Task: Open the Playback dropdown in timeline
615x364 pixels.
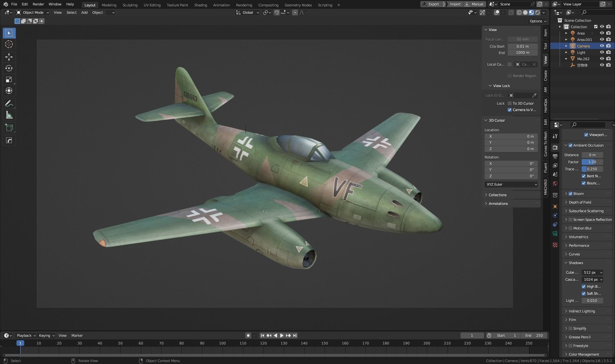Action: tap(26, 336)
